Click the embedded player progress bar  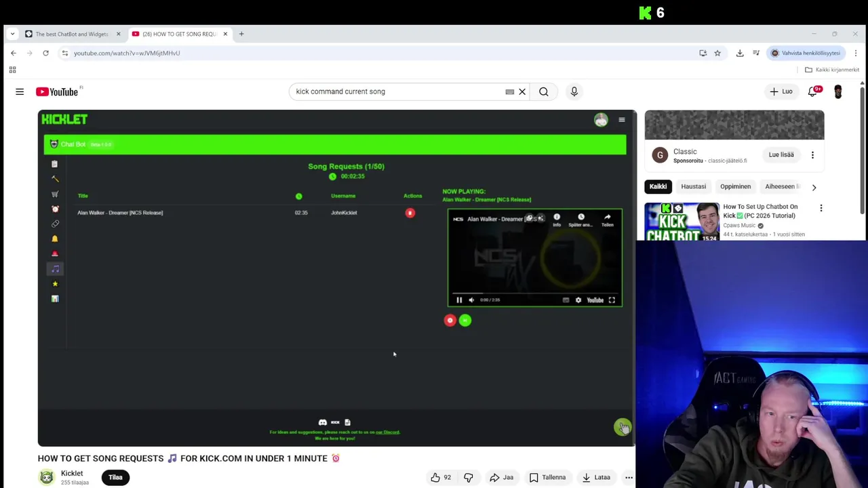pyautogui.click(x=535, y=293)
